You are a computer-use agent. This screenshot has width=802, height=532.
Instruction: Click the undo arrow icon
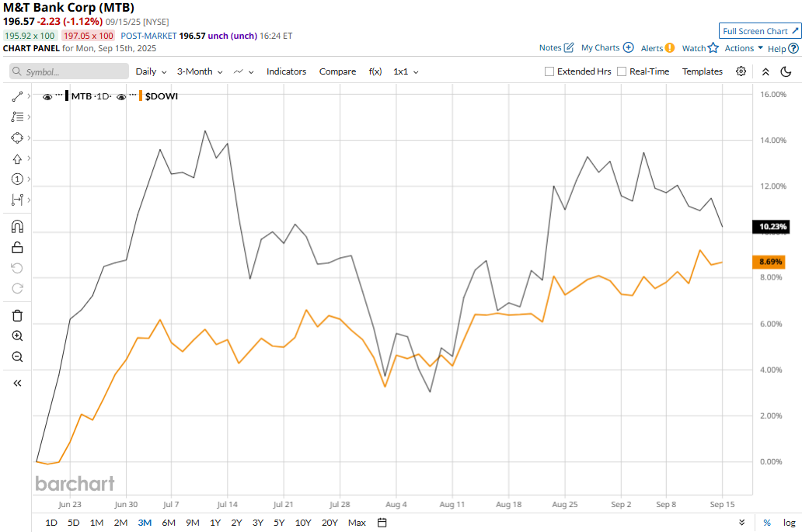pos(17,268)
